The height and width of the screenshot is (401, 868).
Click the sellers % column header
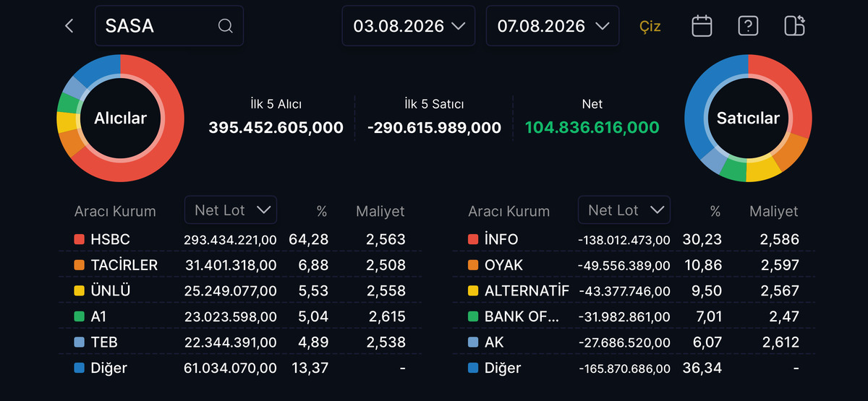(x=715, y=211)
